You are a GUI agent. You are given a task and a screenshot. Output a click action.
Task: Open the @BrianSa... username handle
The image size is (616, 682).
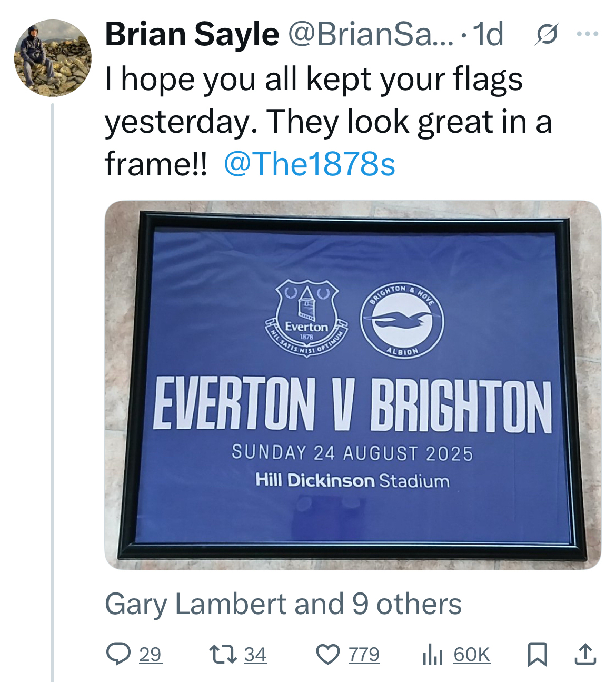point(370,35)
